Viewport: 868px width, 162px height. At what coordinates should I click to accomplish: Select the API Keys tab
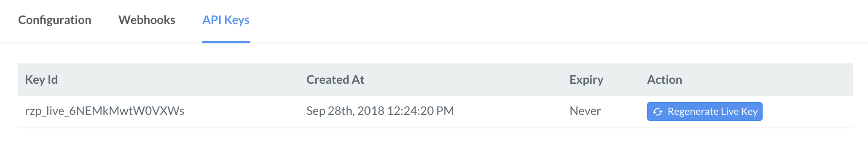click(x=226, y=20)
